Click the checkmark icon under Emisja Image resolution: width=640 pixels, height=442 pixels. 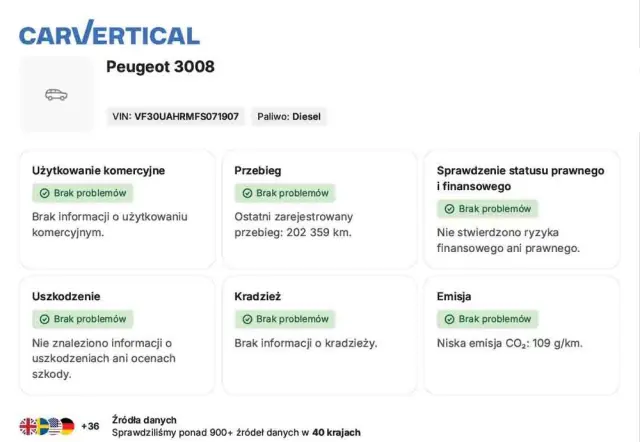pos(449,319)
